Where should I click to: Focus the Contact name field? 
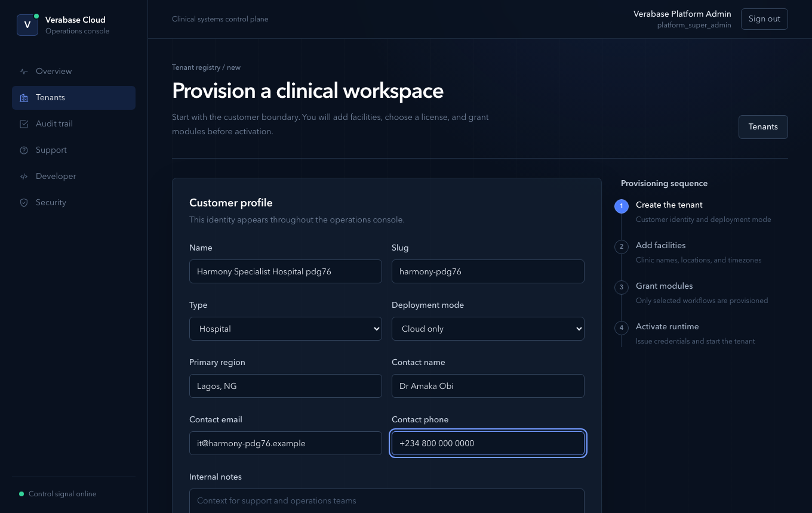click(488, 386)
